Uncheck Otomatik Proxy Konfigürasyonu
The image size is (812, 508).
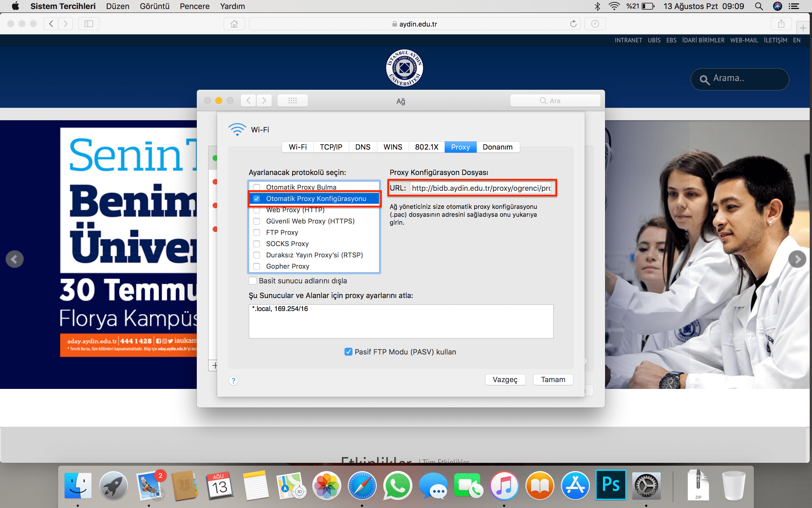257,199
